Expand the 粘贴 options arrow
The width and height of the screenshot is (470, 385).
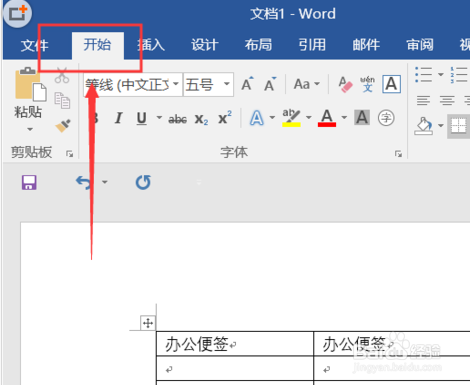coord(30,129)
